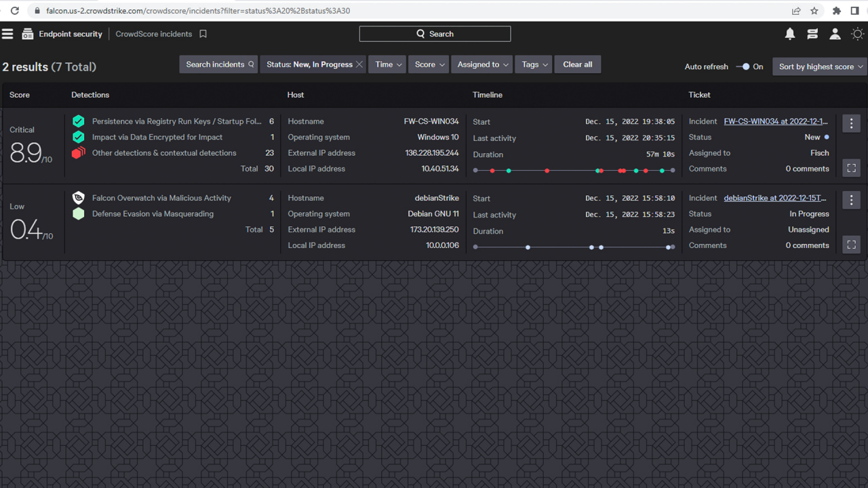Select Defense Evasion via Masquerading
Image resolution: width=868 pixels, height=488 pixels.
pyautogui.click(x=153, y=213)
